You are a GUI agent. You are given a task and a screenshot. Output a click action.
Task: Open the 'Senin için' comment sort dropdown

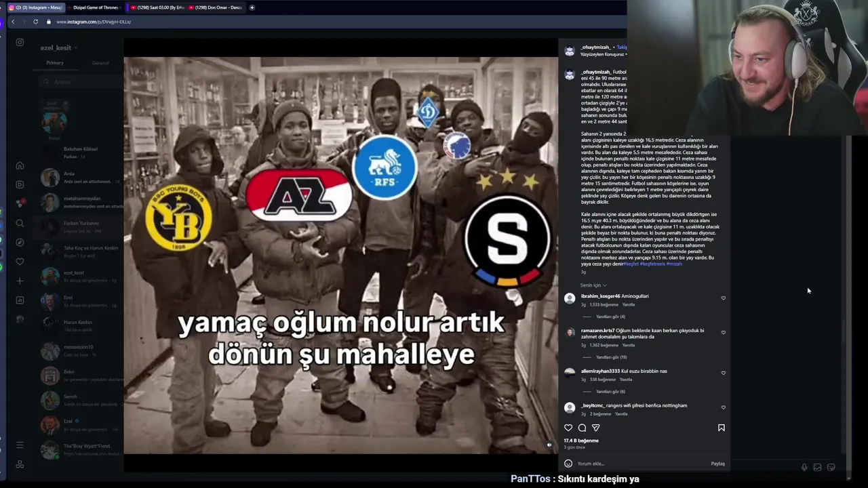click(593, 285)
